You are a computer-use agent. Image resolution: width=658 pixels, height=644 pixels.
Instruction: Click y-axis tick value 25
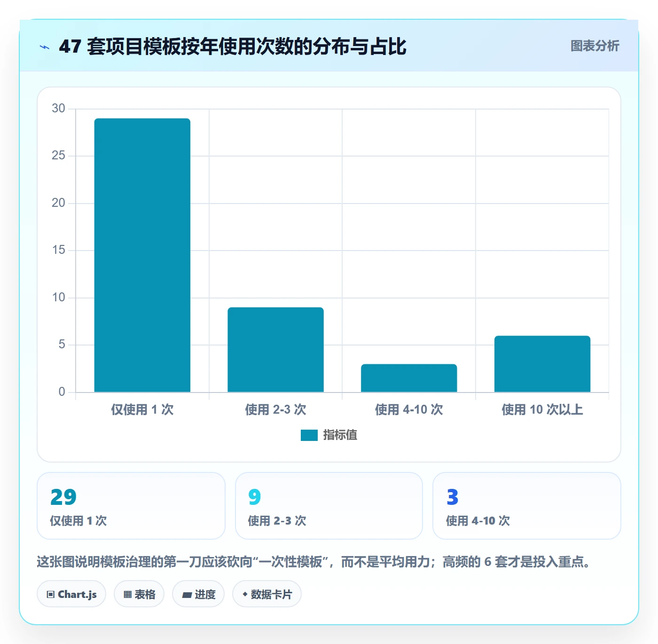pyautogui.click(x=58, y=156)
